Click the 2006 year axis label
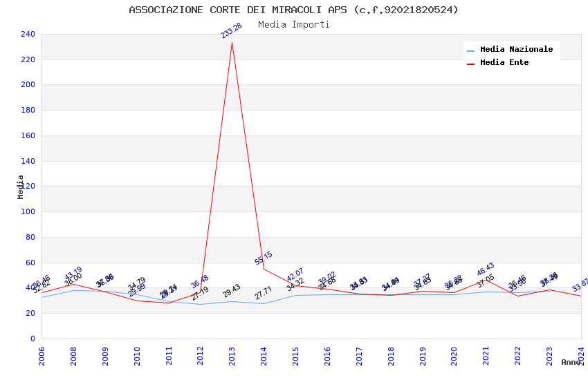The image size is (588, 380). (x=42, y=356)
